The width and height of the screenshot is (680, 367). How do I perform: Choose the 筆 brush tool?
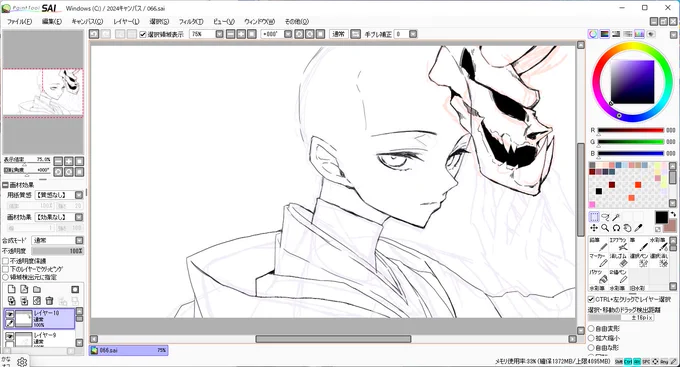[638, 244]
